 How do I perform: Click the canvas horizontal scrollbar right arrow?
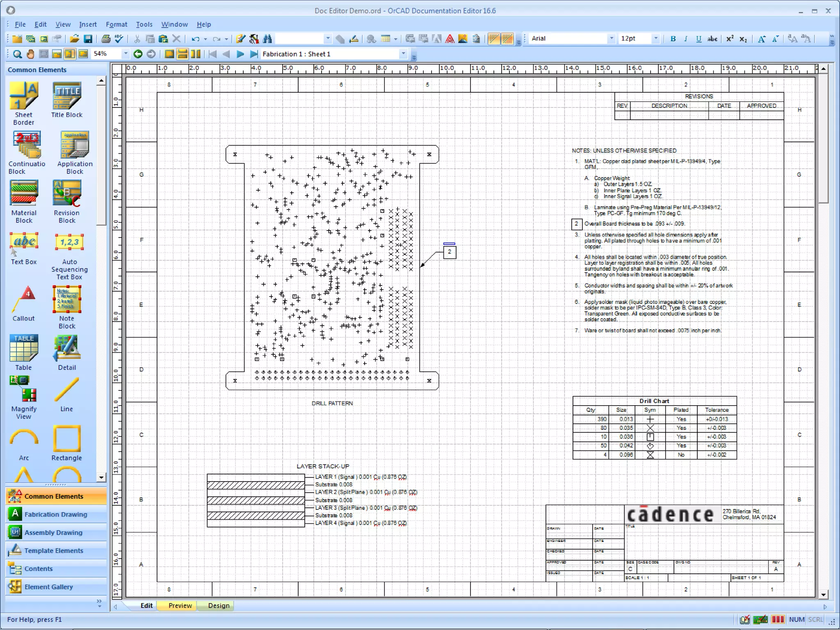click(825, 607)
